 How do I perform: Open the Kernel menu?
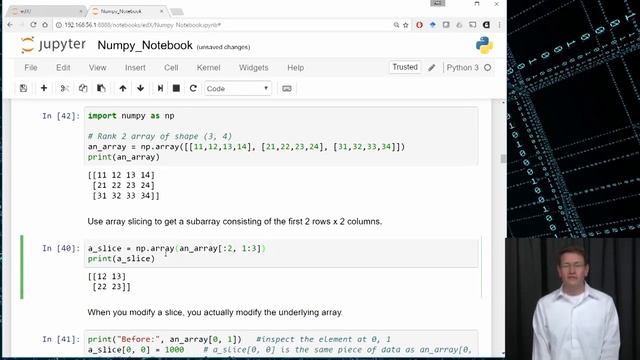(x=208, y=68)
